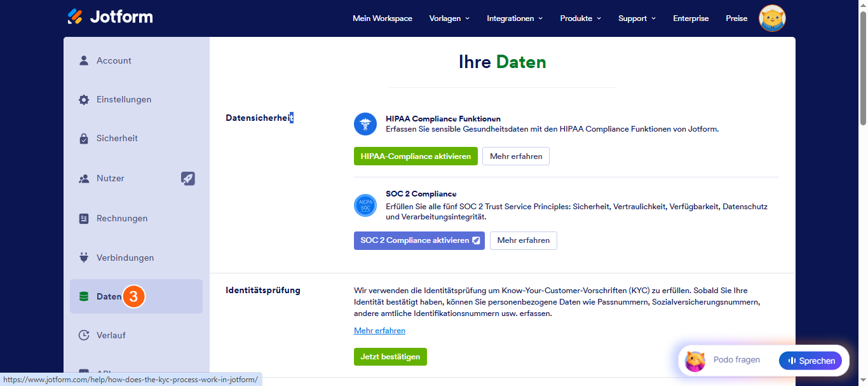Click the HIPAA Compliance Funktionen heading
The width and height of the screenshot is (868, 386).
(x=443, y=119)
